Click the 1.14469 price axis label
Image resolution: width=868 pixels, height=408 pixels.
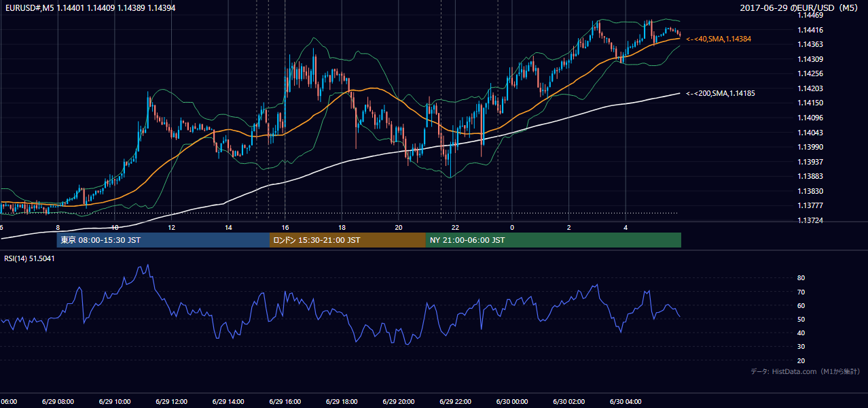810,15
